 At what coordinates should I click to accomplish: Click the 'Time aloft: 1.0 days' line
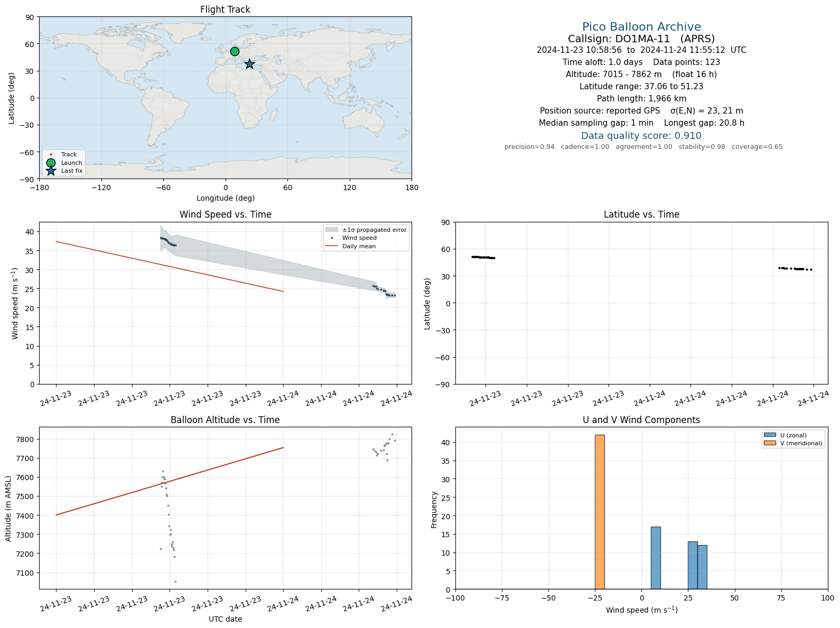click(641, 62)
